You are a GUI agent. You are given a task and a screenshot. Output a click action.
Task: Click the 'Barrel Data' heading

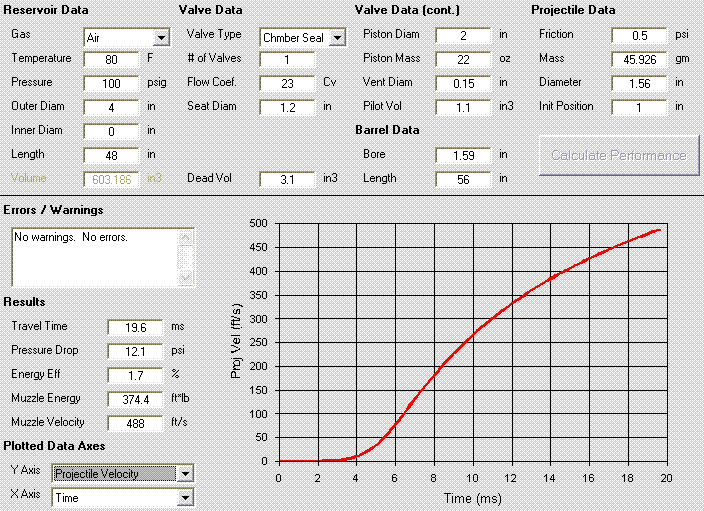click(387, 130)
